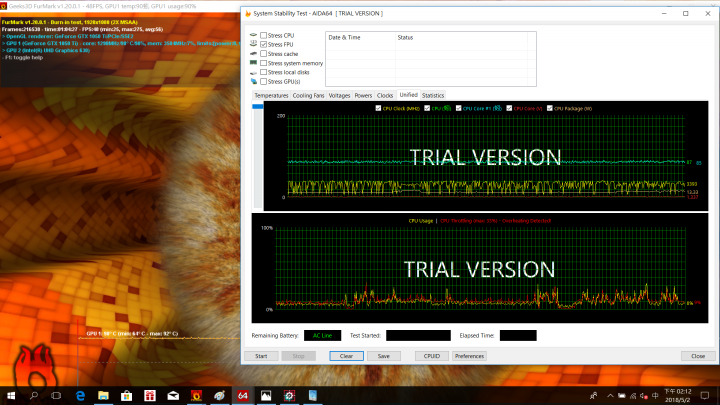
Task: Click the cache chip icon beside Stress cache
Action: pyautogui.click(x=253, y=53)
